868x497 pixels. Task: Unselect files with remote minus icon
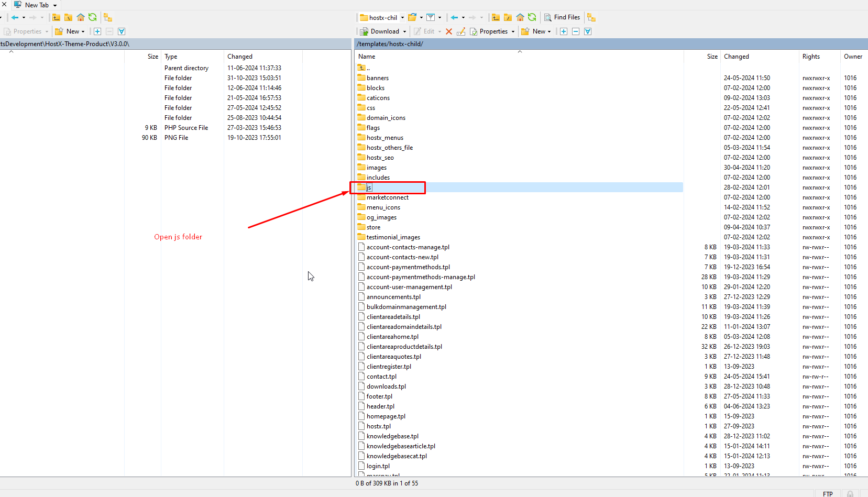(x=576, y=31)
